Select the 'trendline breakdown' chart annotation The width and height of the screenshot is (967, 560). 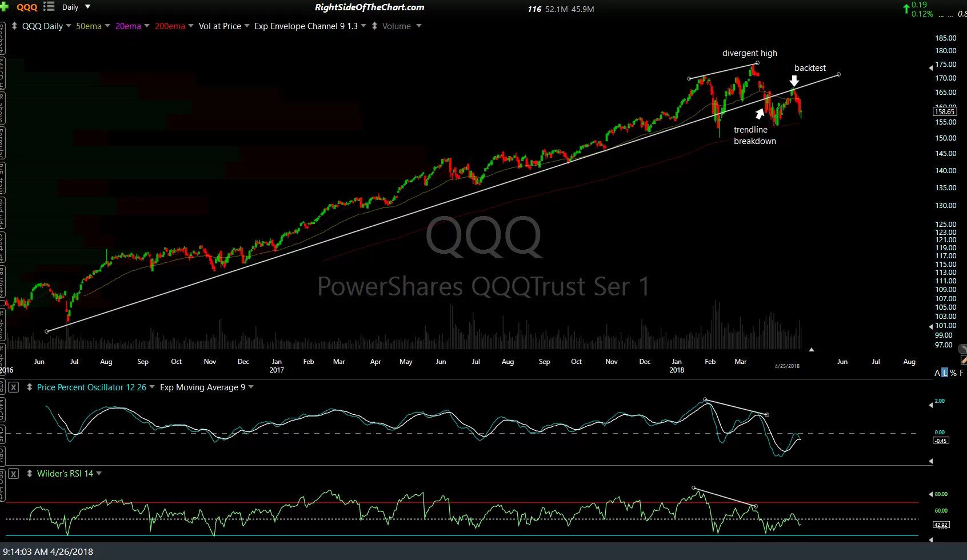tap(754, 135)
